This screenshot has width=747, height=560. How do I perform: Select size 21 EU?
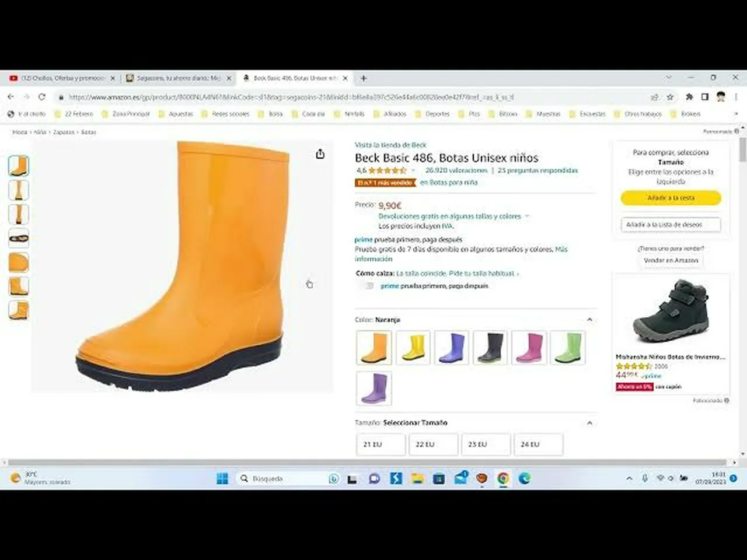point(381,444)
